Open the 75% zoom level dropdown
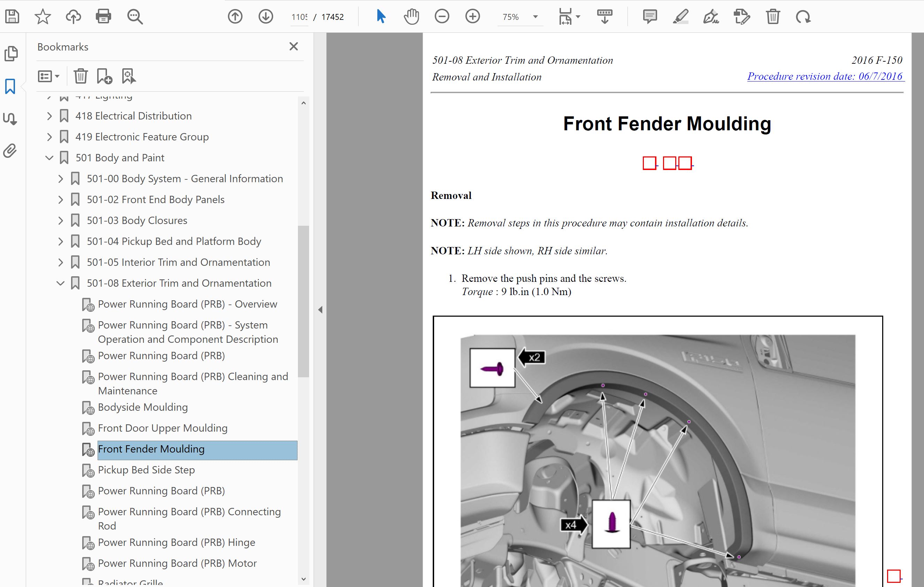Image resolution: width=924 pixels, height=587 pixels. pos(535,16)
